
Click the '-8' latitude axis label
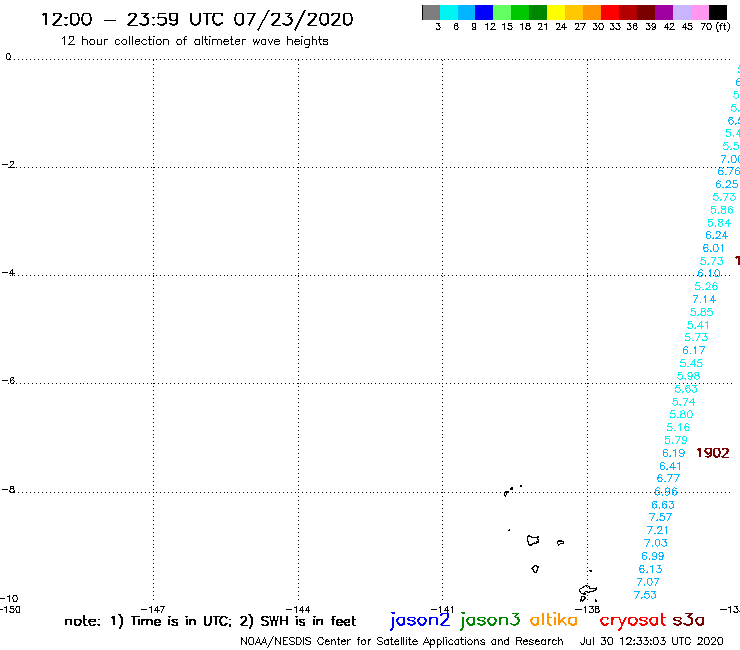8,490
